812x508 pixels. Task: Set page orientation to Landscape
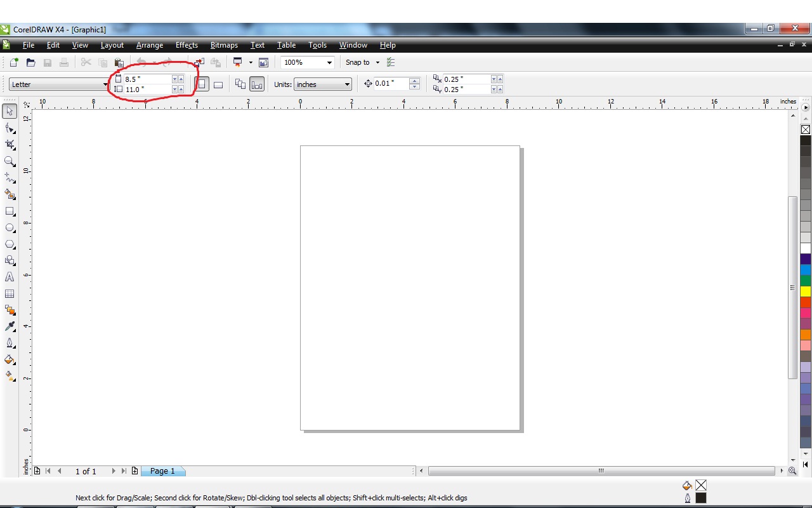(218, 84)
